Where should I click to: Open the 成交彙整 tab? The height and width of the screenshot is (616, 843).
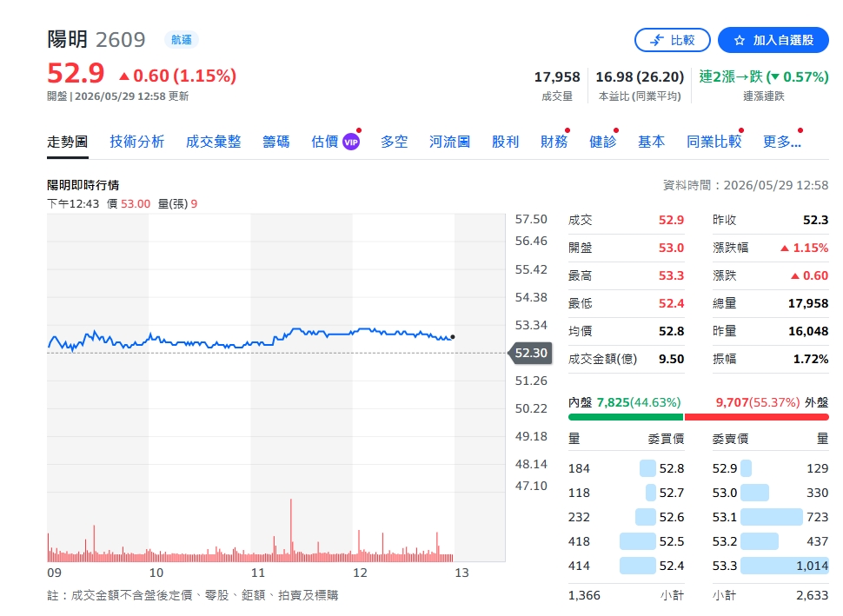[214, 142]
